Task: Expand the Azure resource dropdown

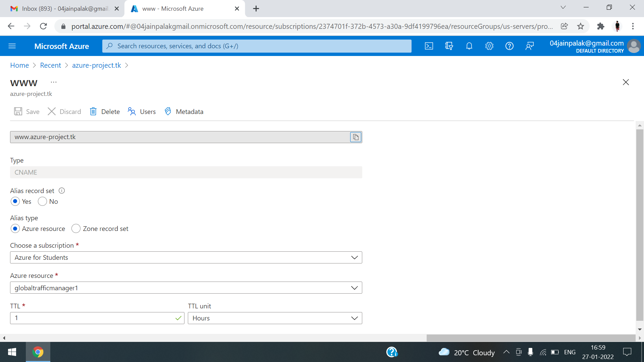Action: pos(186,288)
